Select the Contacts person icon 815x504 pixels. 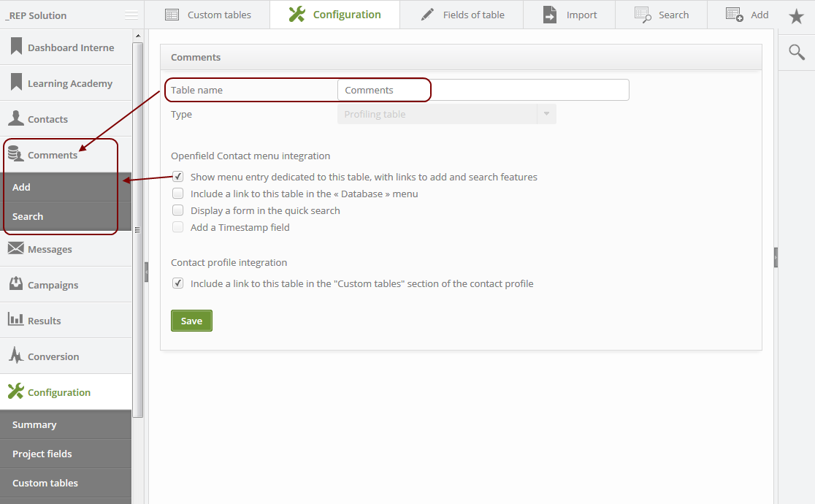click(15, 118)
